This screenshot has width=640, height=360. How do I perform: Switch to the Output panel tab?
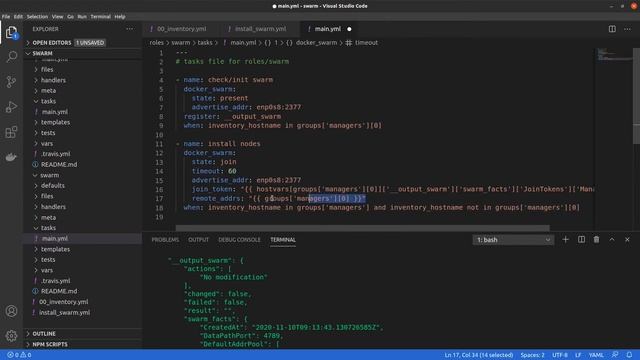coord(198,240)
